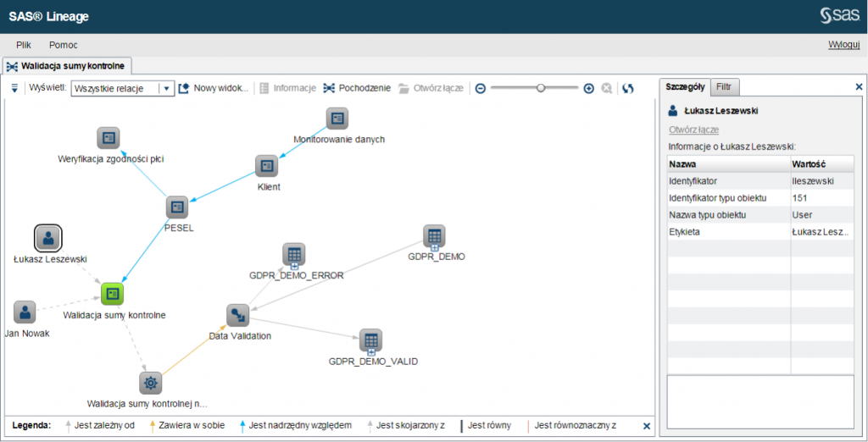Refresh the lineage diagram

628,89
